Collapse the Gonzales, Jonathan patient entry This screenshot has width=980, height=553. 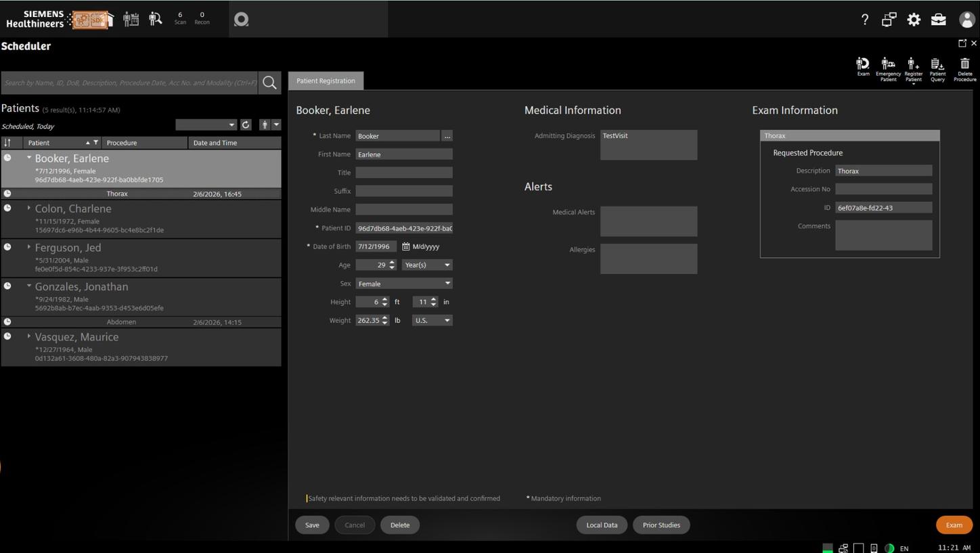pyautogui.click(x=28, y=286)
